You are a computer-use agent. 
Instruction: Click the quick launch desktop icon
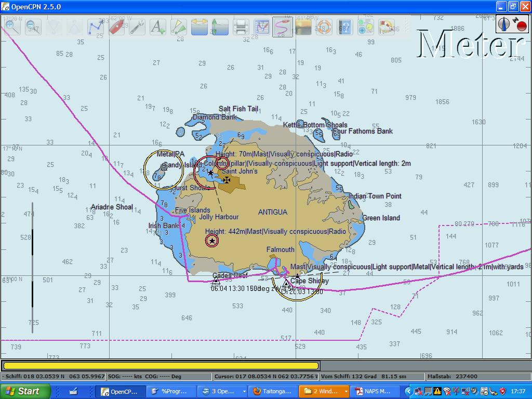click(73, 391)
